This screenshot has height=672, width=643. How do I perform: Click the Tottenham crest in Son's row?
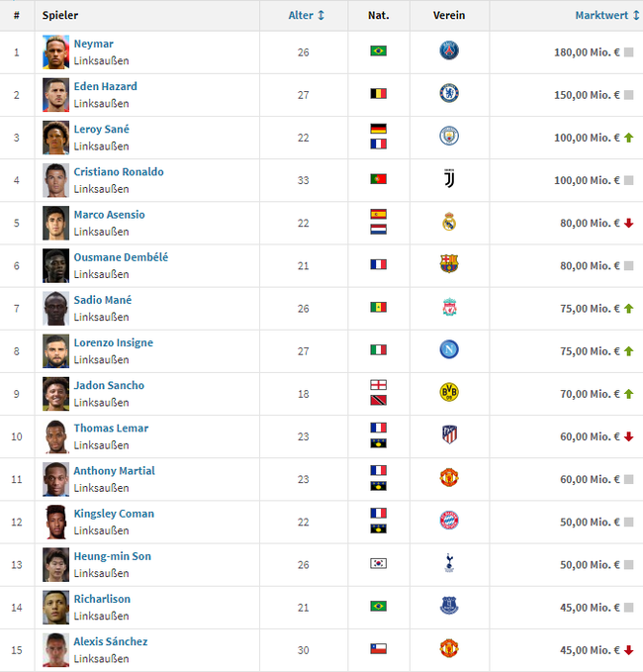pyautogui.click(x=449, y=563)
